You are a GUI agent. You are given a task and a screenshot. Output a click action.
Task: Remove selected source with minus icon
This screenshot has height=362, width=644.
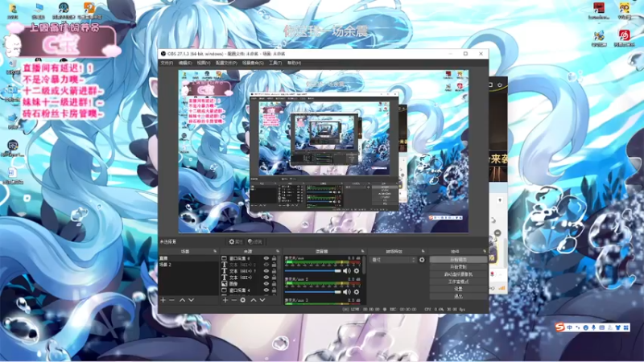233,300
